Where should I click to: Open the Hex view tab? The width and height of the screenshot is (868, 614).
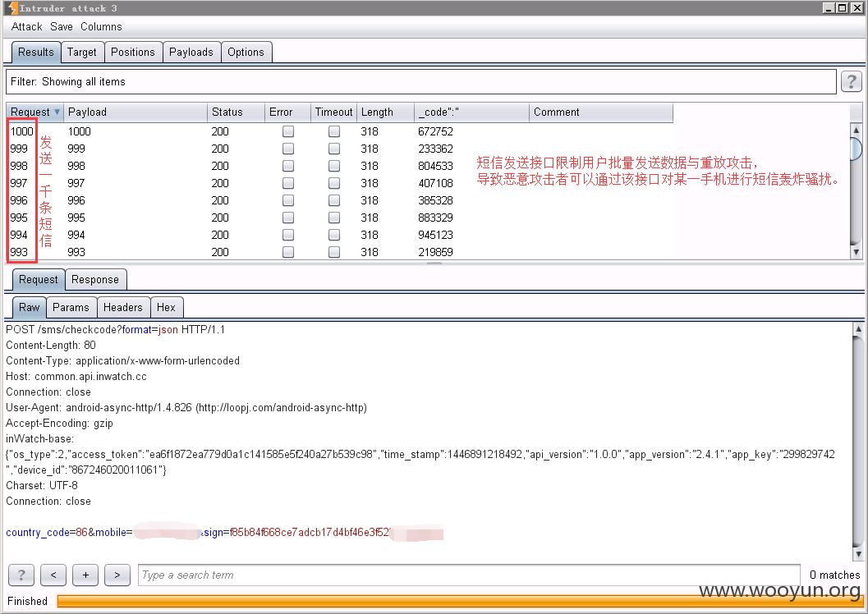[166, 307]
